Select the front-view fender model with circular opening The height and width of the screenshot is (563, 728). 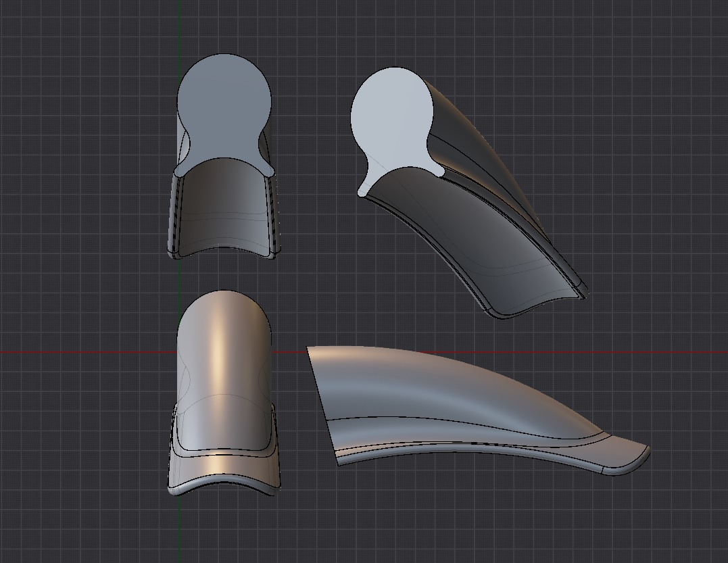click(224, 156)
